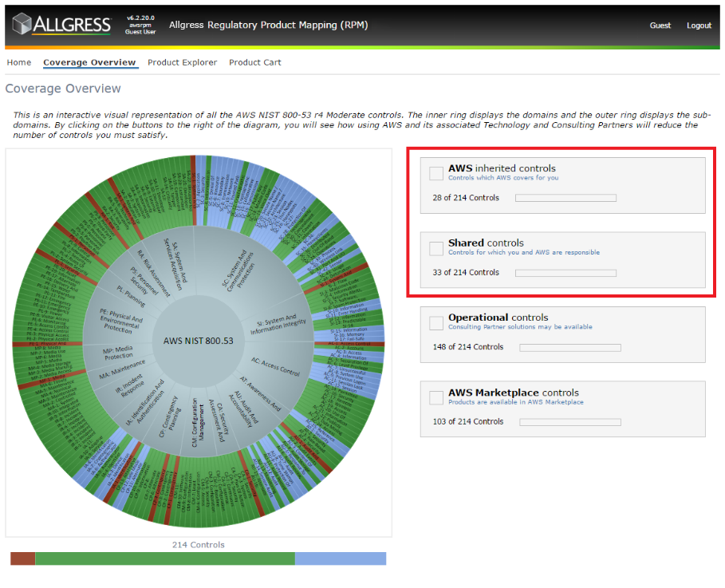Click the 'Shared controls' heading
Screen dimensions: 725x588
point(486,243)
